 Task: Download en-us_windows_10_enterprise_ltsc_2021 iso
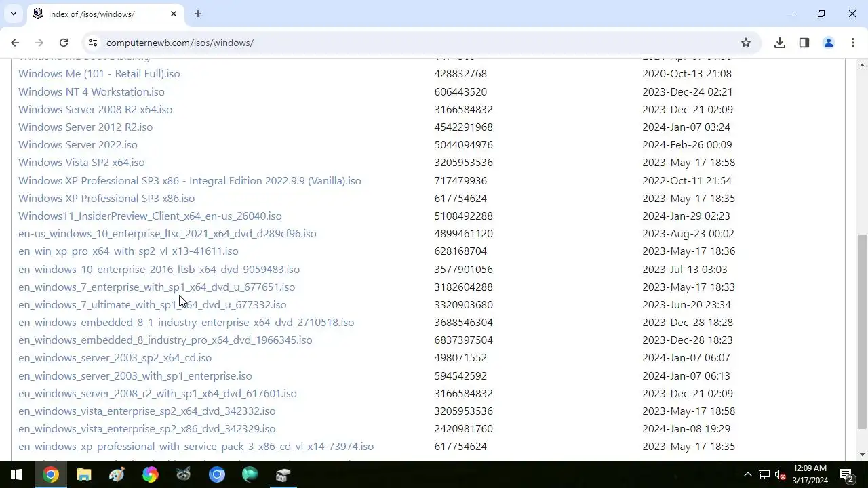(167, 233)
